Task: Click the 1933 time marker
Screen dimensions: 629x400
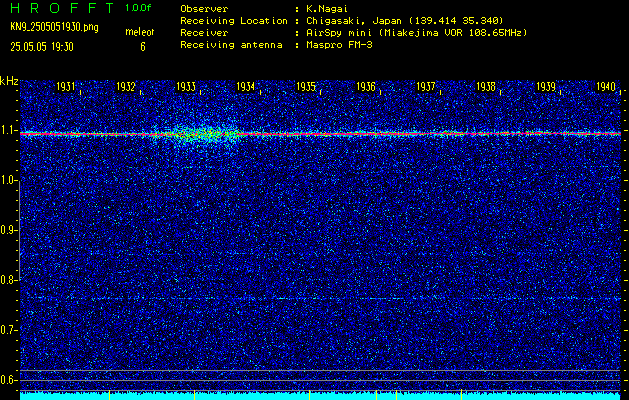Action: pyautogui.click(x=186, y=87)
